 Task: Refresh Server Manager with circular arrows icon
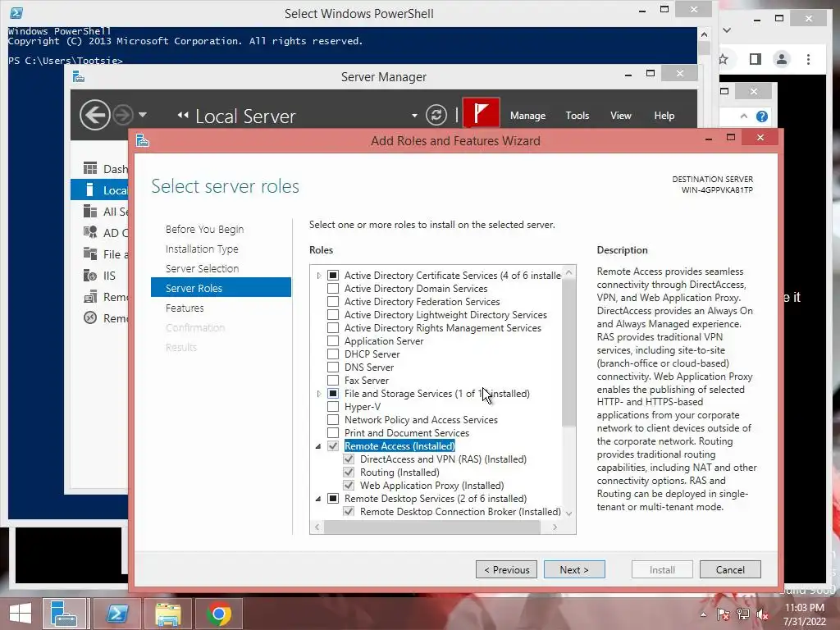(x=436, y=115)
